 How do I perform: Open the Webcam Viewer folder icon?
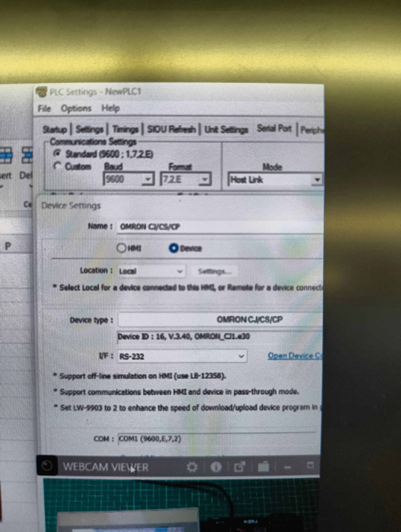point(264,467)
